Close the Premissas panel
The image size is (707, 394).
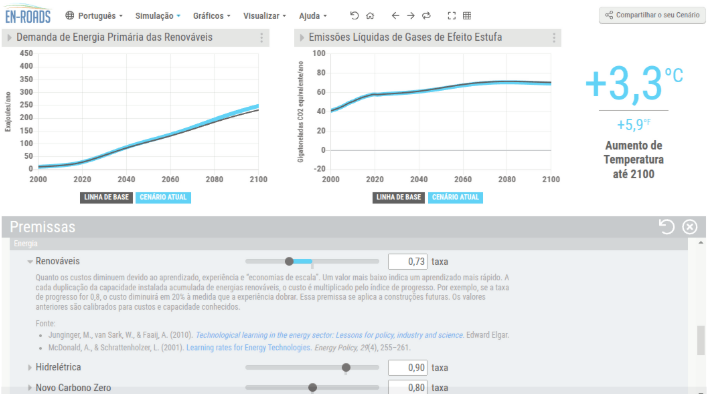pyautogui.click(x=690, y=226)
